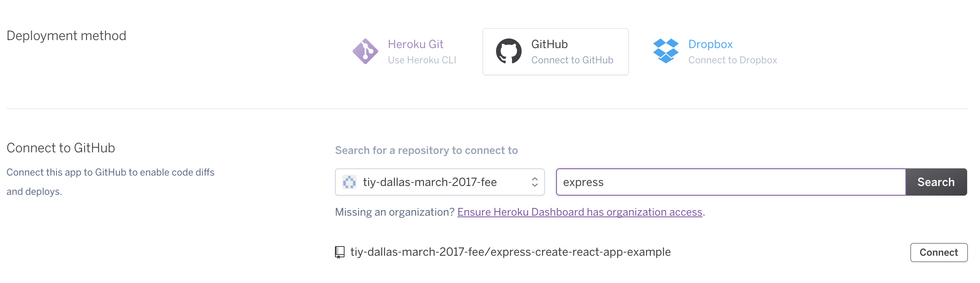Screen dimensions: 980x283
Task: Open Ensure Heroku Dashboard has organization access link
Action: point(580,212)
